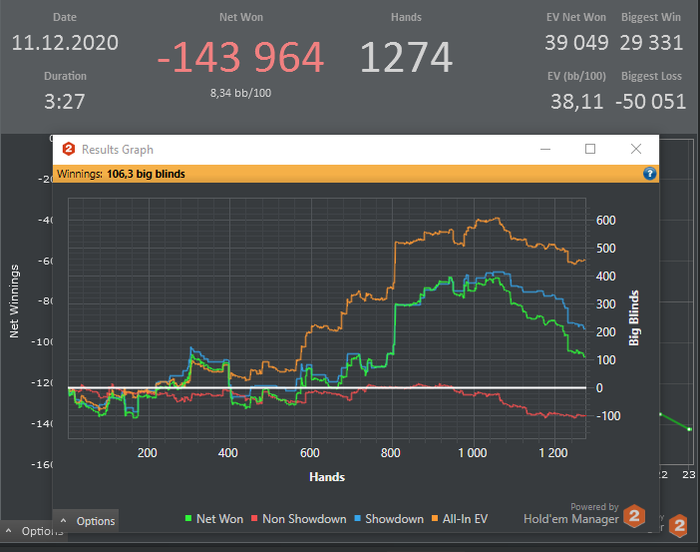Click the Showdown legend label
The height and width of the screenshot is (552, 700).
point(394,519)
